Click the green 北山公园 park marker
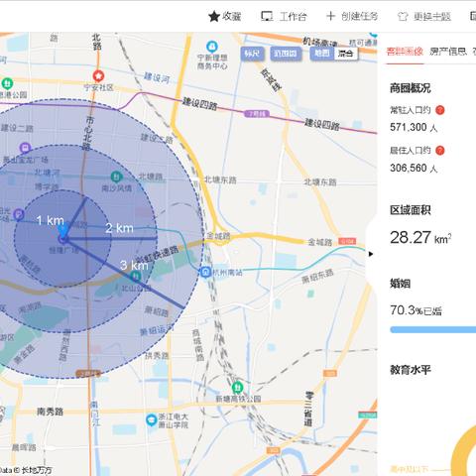 pyautogui.click(x=136, y=277)
